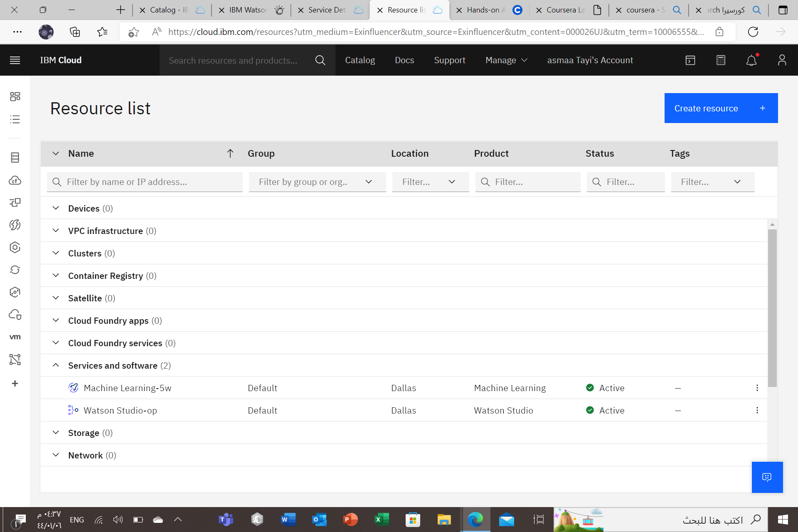Open the Cloud Shell terminal icon
The height and width of the screenshot is (532, 798).
coord(690,60)
